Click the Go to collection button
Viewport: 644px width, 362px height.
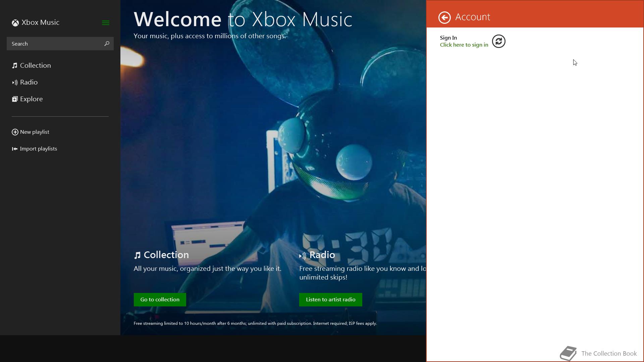[x=160, y=299]
